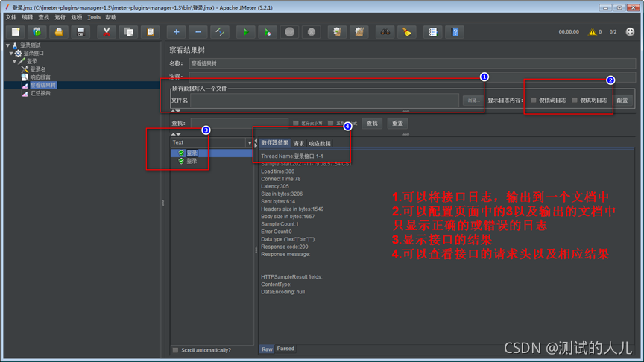644x362 pixels.
Task: Click the Copy icon in toolbar
Action: (128, 32)
